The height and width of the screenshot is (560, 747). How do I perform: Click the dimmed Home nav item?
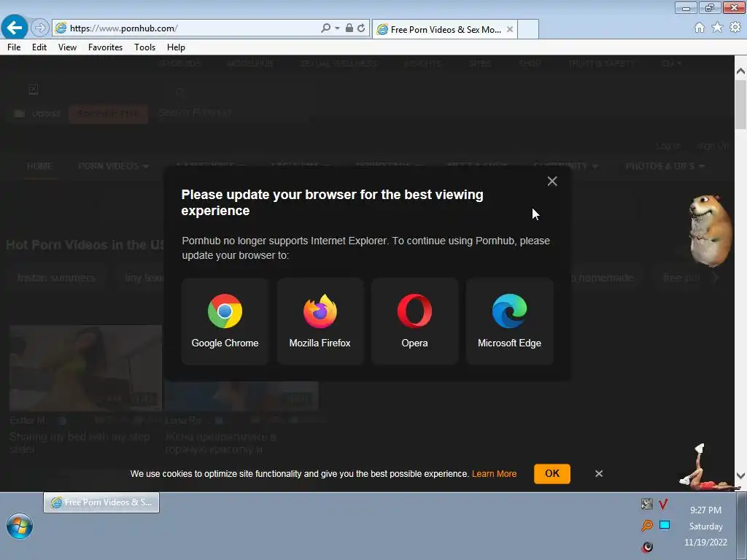pos(39,166)
